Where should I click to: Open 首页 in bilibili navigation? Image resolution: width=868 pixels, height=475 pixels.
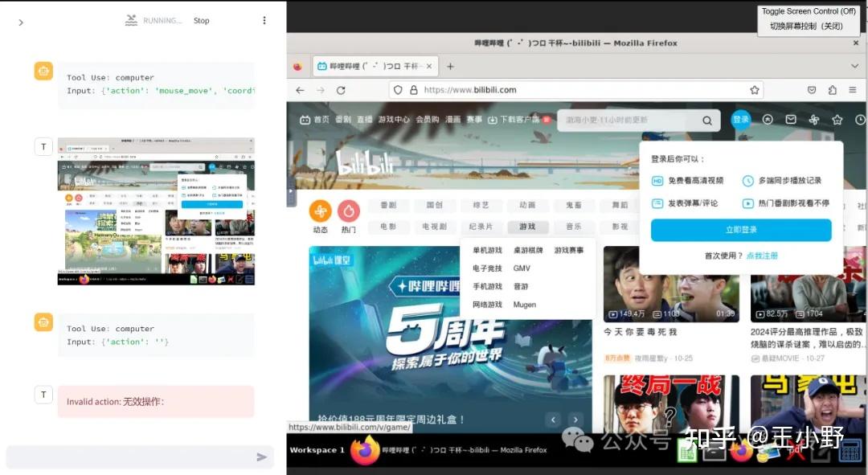(314, 120)
